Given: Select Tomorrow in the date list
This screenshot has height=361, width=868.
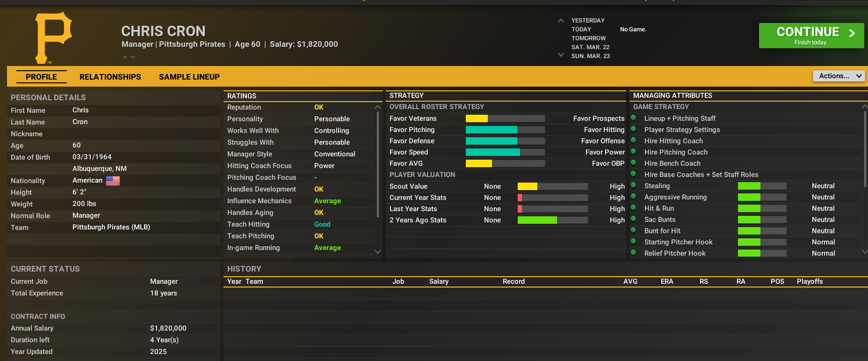Looking at the screenshot, I should pos(588,38).
